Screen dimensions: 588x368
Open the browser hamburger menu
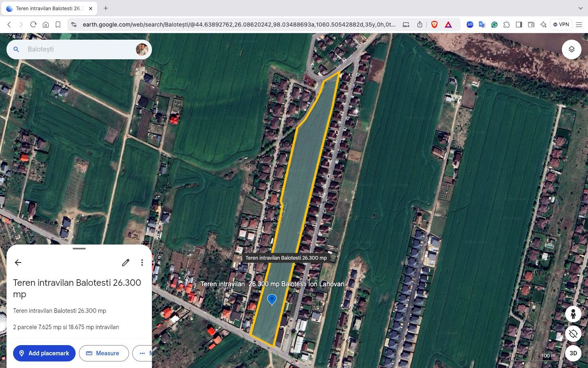tap(579, 25)
